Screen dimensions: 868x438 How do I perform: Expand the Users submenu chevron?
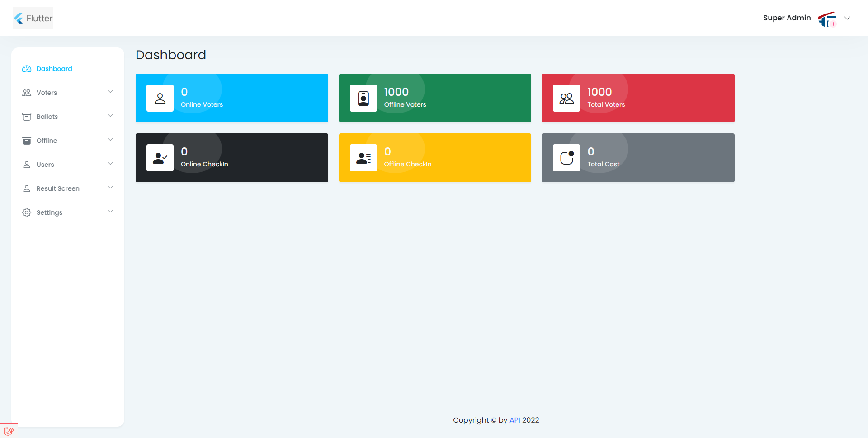(110, 164)
